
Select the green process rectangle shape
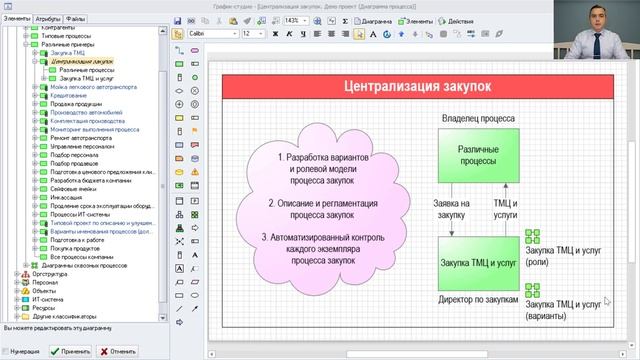[179, 64]
